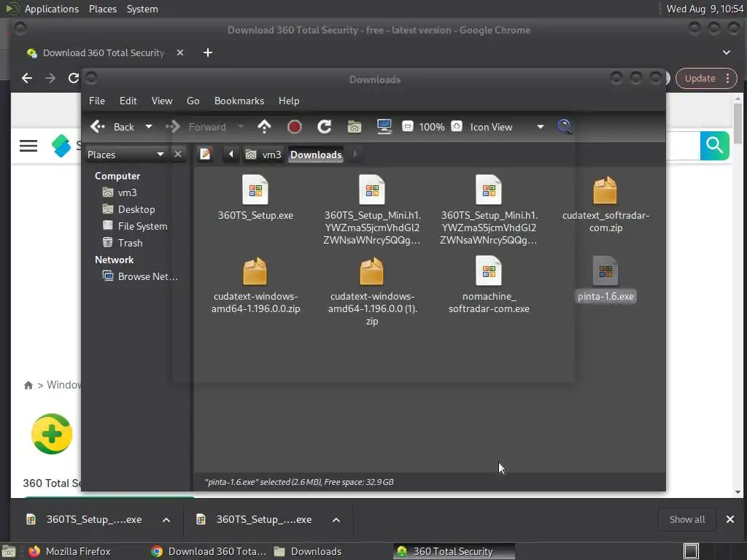Open the Edit menu
This screenshot has height=560, width=747.
[128, 101]
